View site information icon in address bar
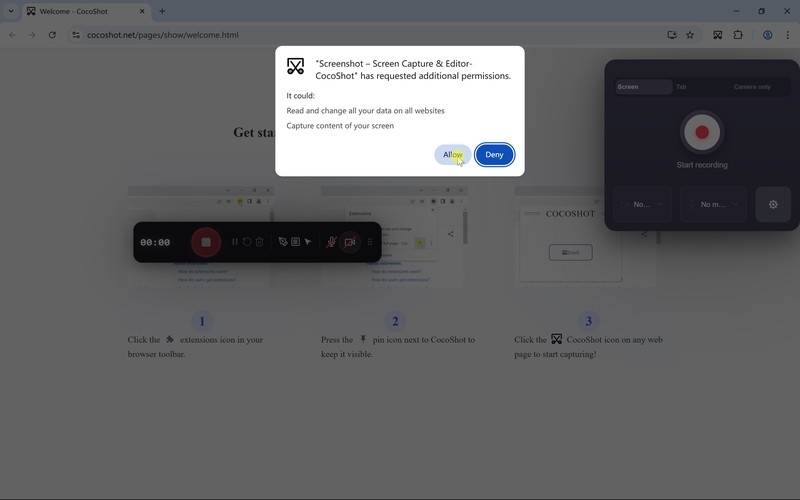Image resolution: width=800 pixels, height=500 pixels. [76, 35]
